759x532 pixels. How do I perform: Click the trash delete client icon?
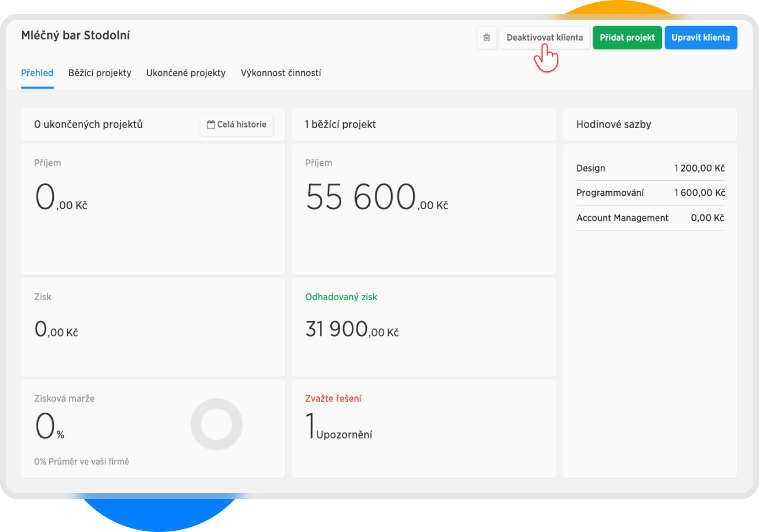487,38
